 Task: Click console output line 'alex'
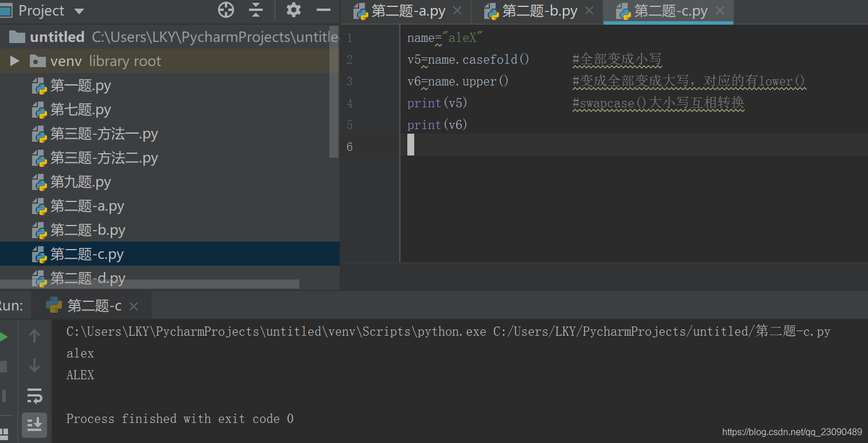(x=80, y=353)
